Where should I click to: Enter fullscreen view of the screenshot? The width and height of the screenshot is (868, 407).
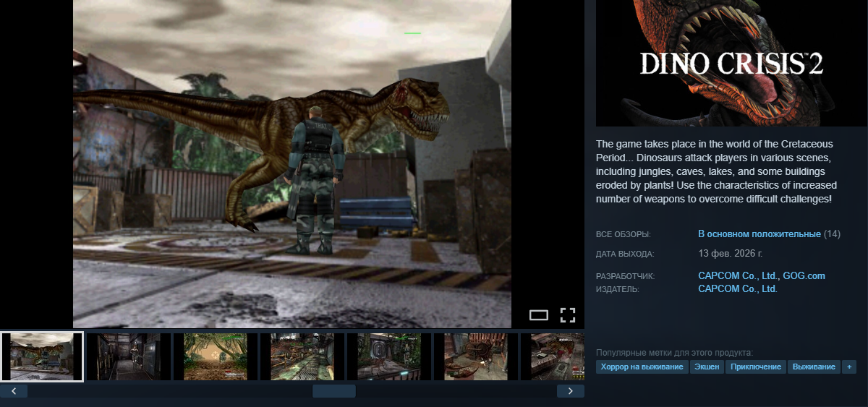coord(568,314)
